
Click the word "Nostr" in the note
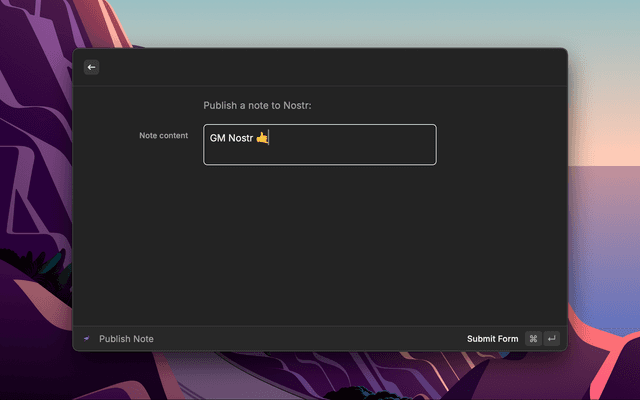(x=240, y=138)
